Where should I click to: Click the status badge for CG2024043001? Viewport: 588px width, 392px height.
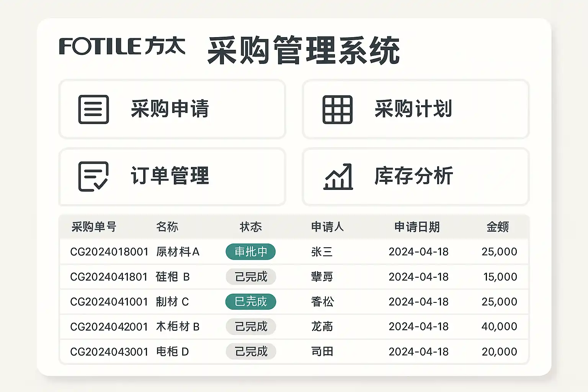(251, 351)
